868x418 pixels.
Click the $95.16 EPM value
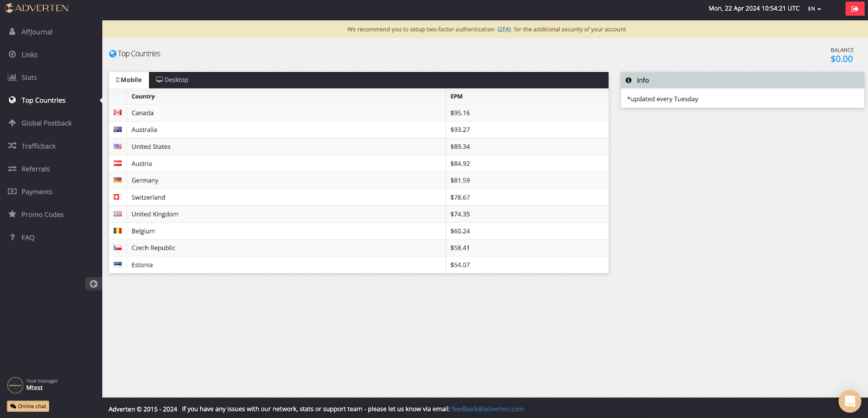[460, 113]
